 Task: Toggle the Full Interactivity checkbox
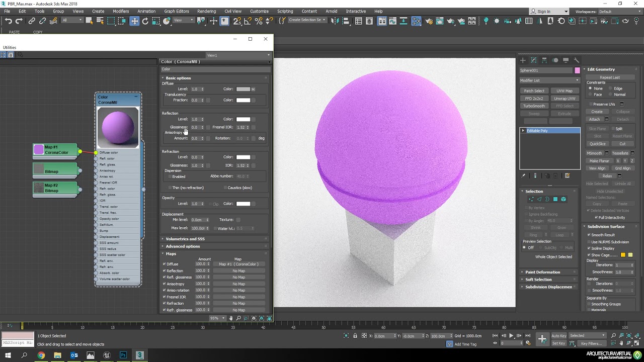(596, 217)
